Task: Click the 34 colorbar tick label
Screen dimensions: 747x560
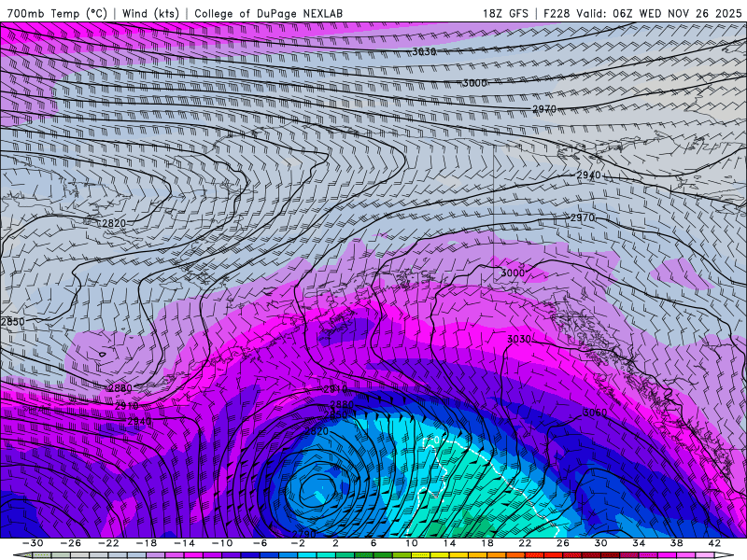Action: (x=639, y=543)
